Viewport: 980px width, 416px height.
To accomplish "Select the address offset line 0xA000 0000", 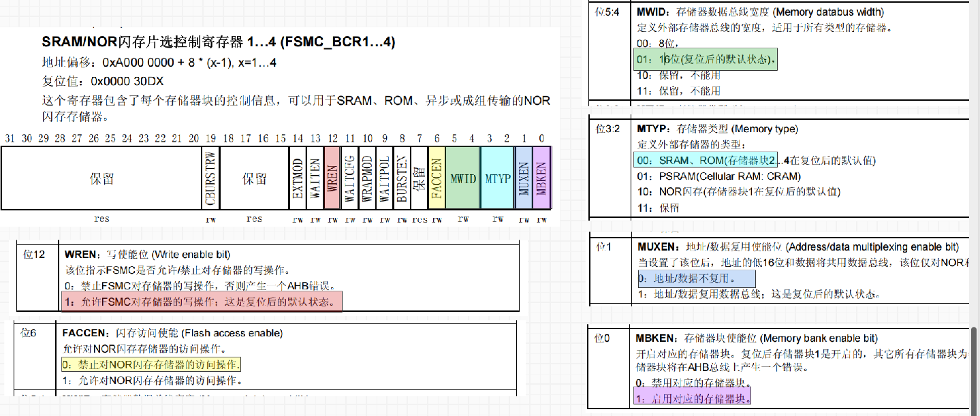I will coord(159,63).
